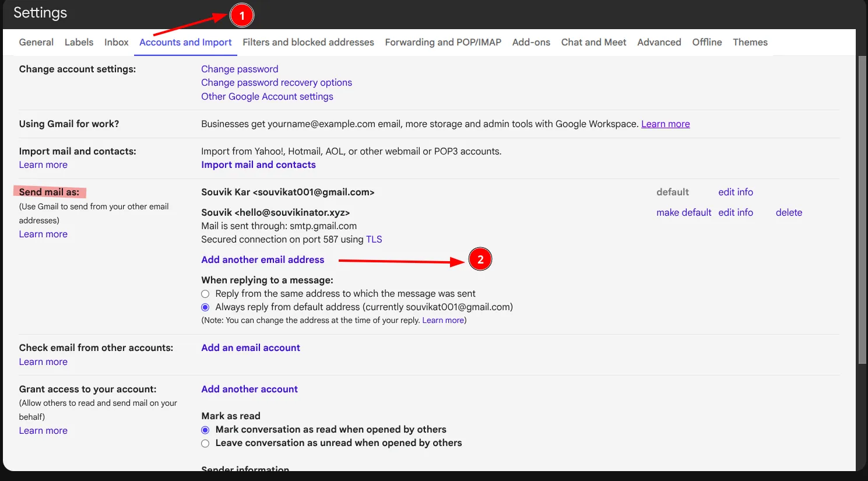Select 'Always reply from default address' option
Image resolution: width=868 pixels, height=481 pixels.
(205, 307)
